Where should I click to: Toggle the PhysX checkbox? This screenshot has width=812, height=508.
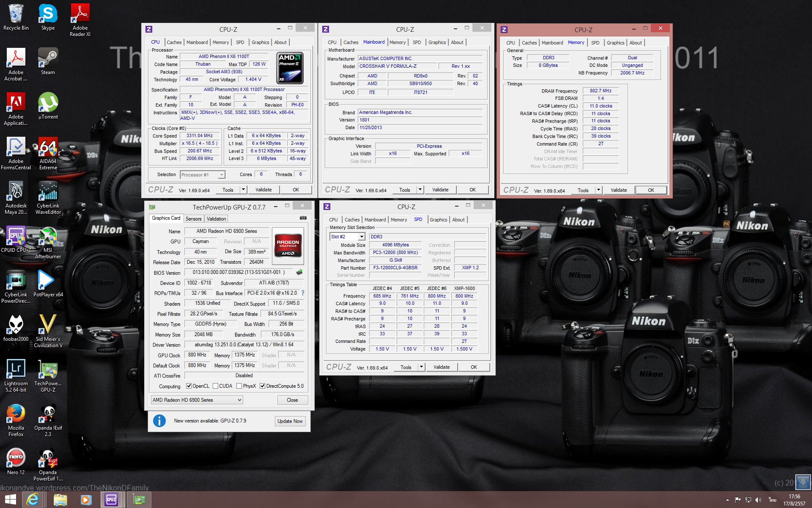pyautogui.click(x=239, y=386)
